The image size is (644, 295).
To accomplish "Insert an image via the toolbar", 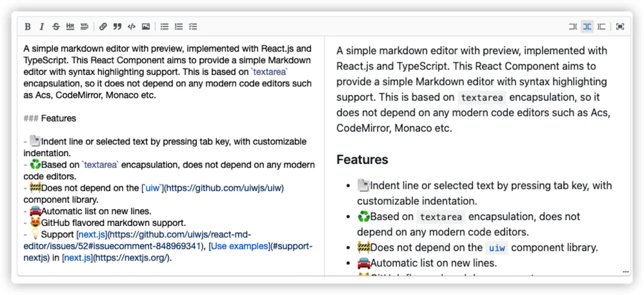I will point(146,26).
